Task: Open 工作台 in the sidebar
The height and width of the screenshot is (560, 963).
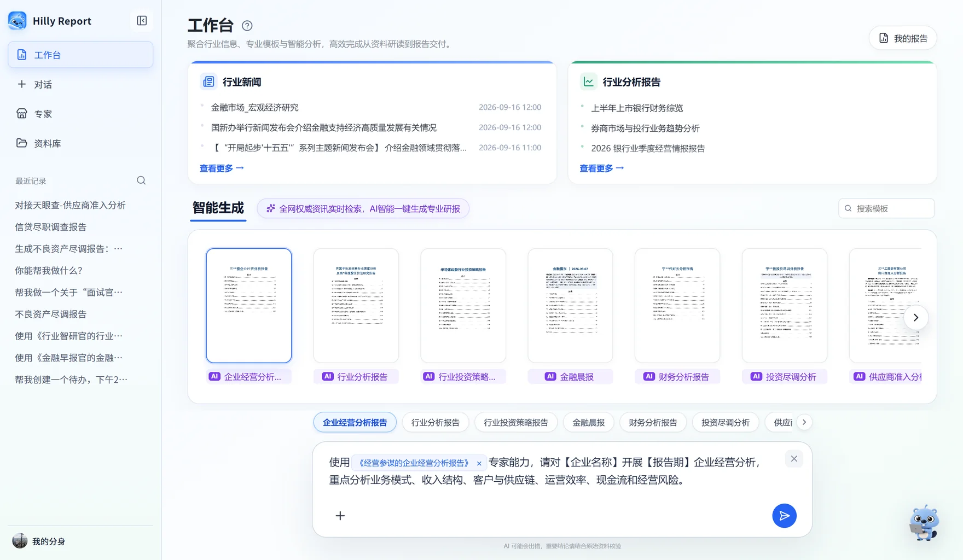Action: pyautogui.click(x=80, y=55)
